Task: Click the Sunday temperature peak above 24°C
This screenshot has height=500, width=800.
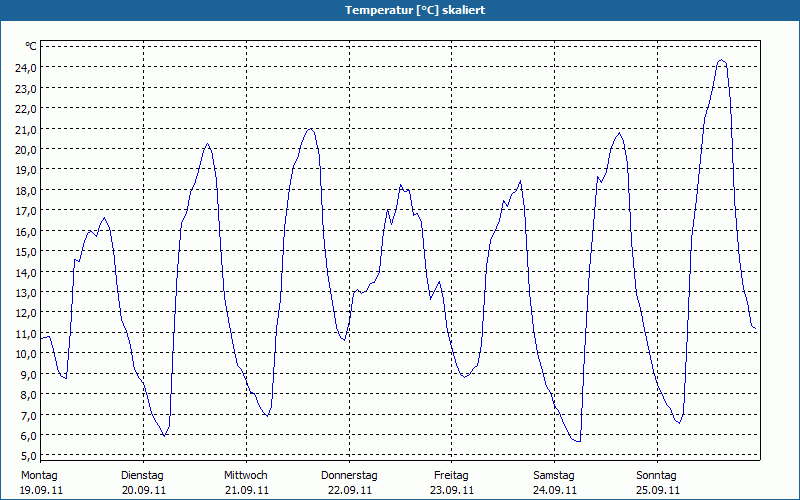Action: 721,60
